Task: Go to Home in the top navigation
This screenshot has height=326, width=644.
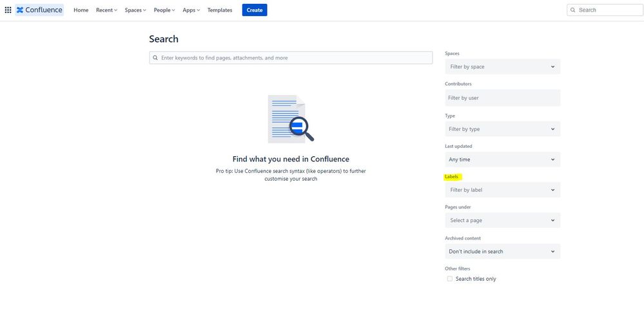Action: pos(81,10)
